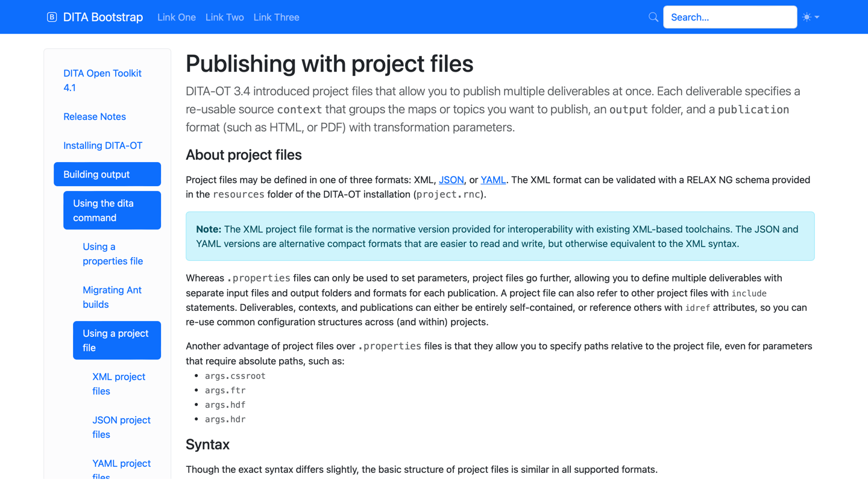Navigate to Installing DITA-OT in sidebar
Screen dimensions: 868x488
click(102, 145)
